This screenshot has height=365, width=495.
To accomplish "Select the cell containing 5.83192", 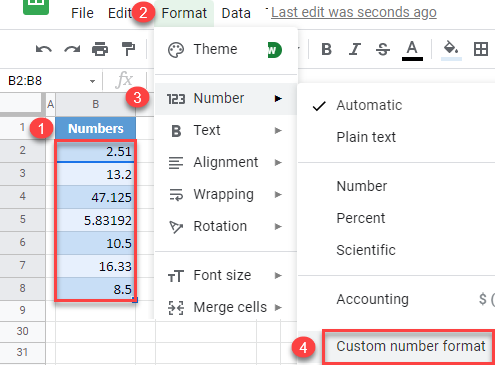I will [95, 220].
